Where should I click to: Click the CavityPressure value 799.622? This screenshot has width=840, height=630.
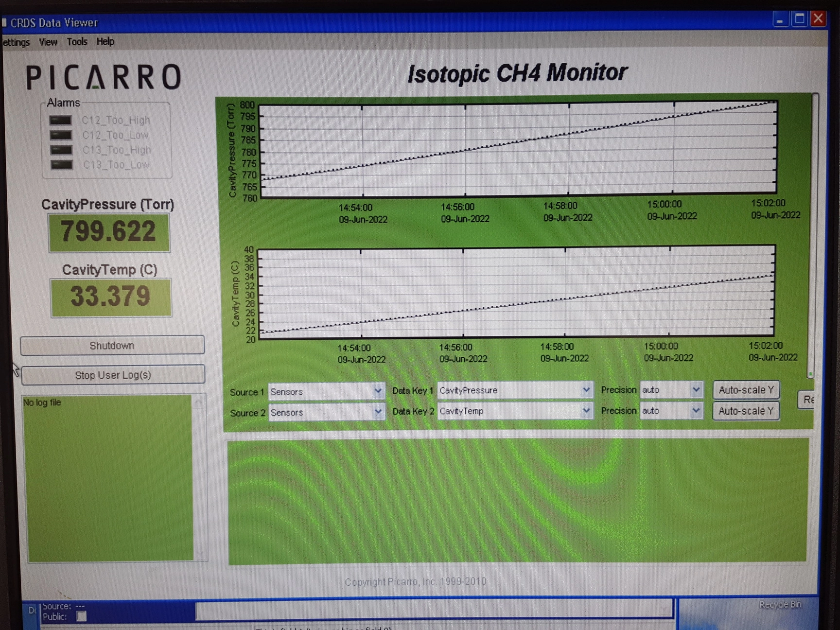coord(109,232)
